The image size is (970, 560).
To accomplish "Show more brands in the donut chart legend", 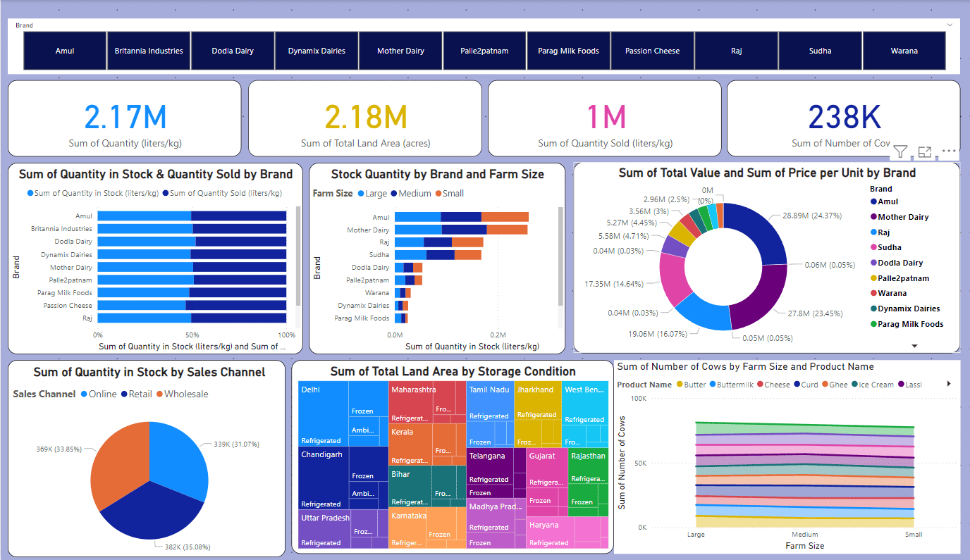I will 914,346.
